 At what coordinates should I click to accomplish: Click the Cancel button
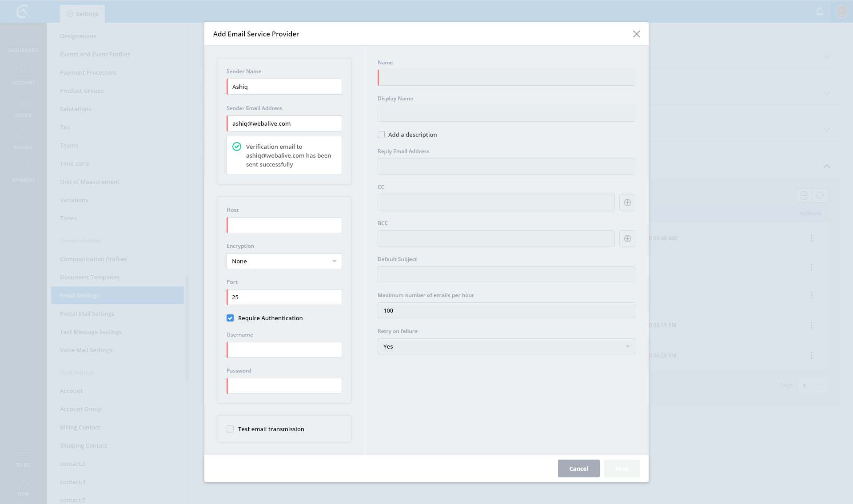[x=578, y=468]
